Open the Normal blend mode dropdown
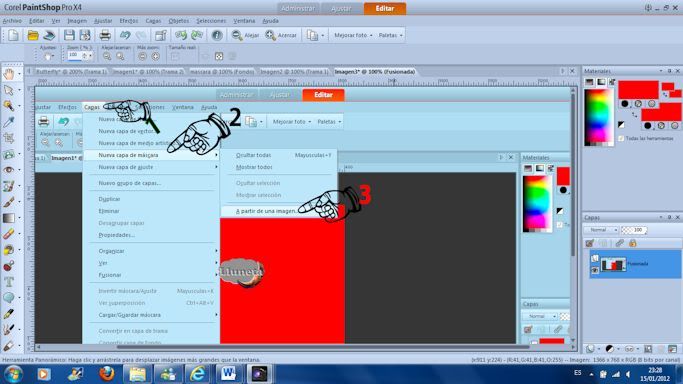Image resolution: width=683 pixels, height=384 pixels. click(x=601, y=229)
